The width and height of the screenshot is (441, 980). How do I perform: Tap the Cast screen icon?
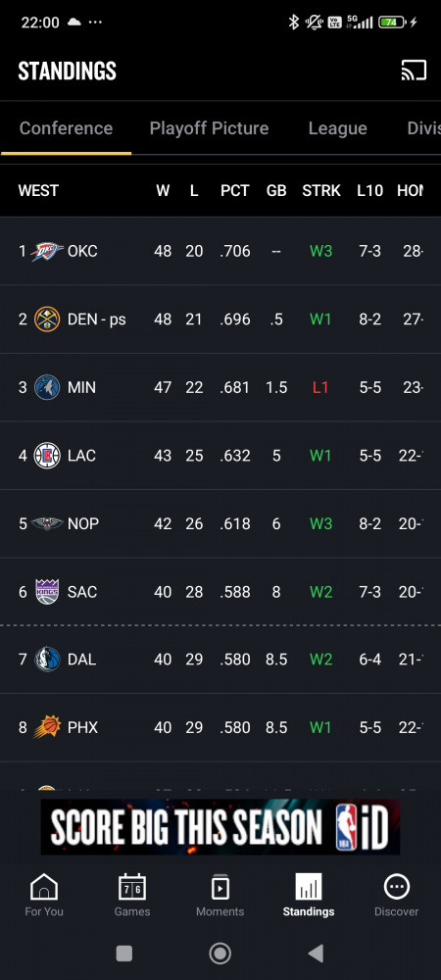tap(414, 71)
